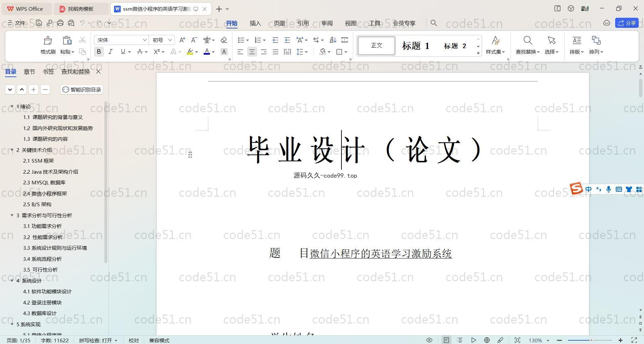Set alignment to justify
The height and width of the screenshot is (344, 644).
click(275, 52)
